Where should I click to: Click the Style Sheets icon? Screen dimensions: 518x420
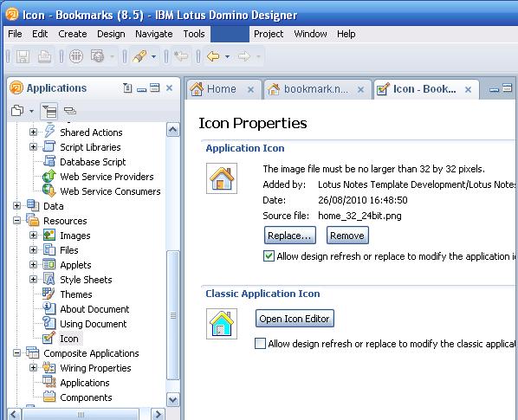coord(49,279)
